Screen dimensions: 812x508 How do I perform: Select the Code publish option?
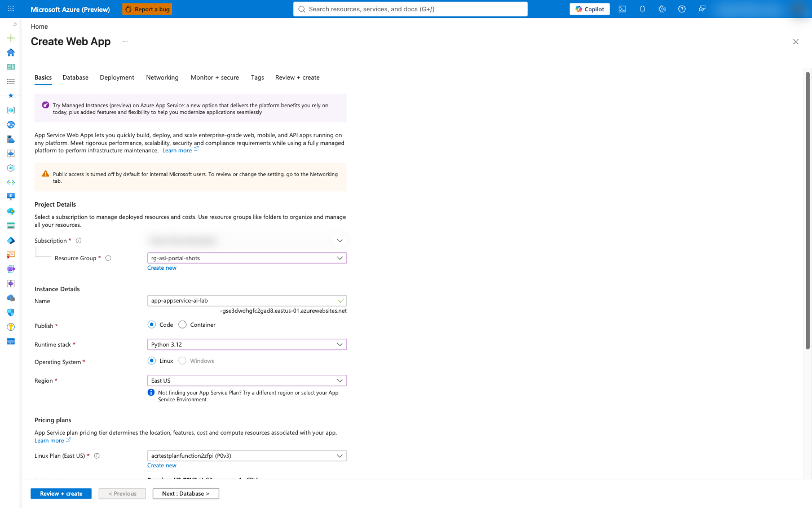[152, 325]
